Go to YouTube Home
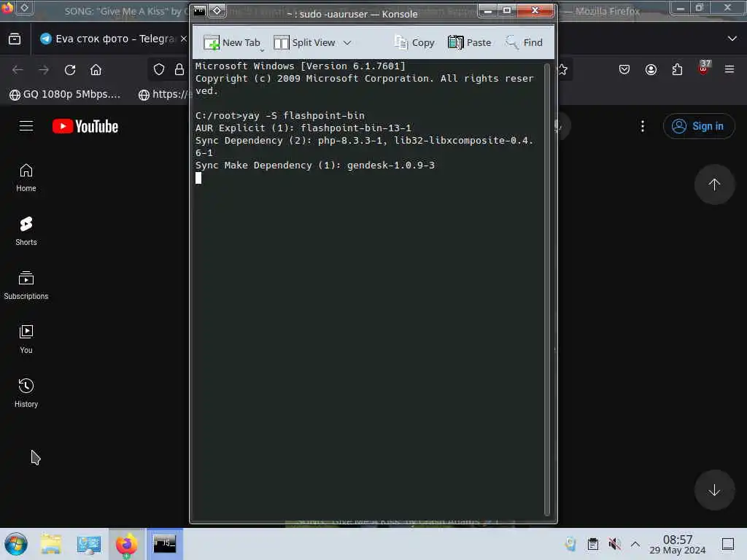This screenshot has height=560, width=747. [26, 178]
